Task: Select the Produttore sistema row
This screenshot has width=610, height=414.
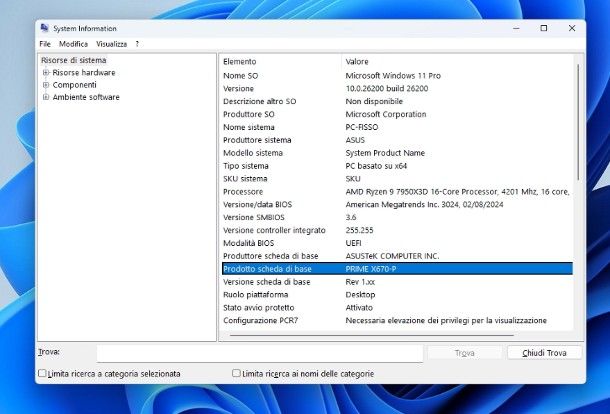Action: 397,140
